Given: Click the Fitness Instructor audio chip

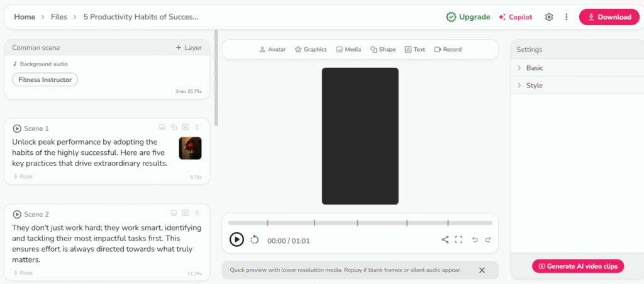Looking at the screenshot, I should [x=45, y=80].
